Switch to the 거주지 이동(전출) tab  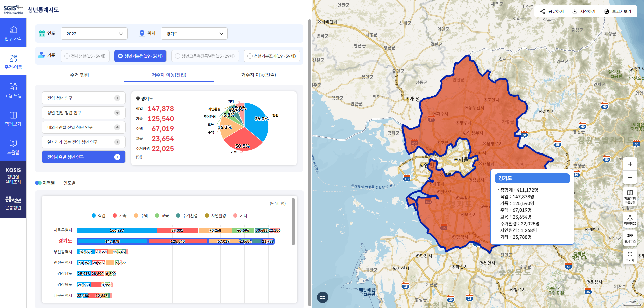(258, 75)
